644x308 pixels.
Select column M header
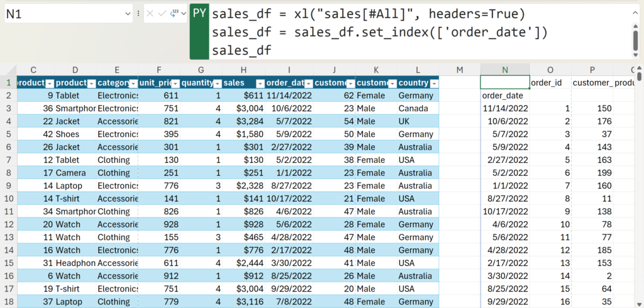coord(459,70)
